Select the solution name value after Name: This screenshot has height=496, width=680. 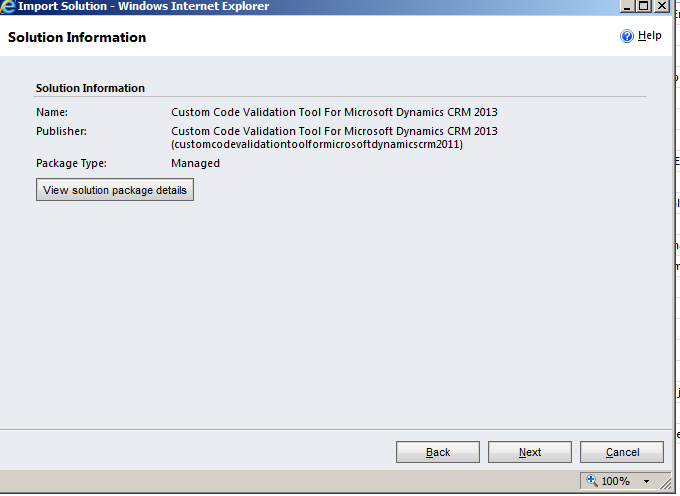coord(334,112)
